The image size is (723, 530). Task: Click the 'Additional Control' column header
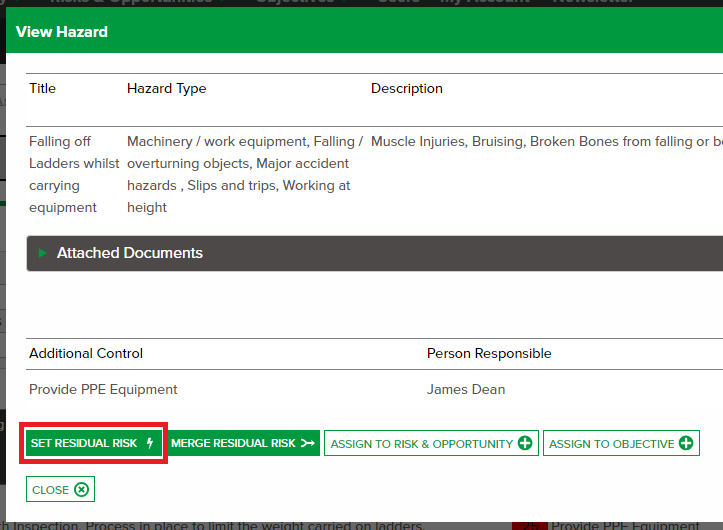coord(86,353)
